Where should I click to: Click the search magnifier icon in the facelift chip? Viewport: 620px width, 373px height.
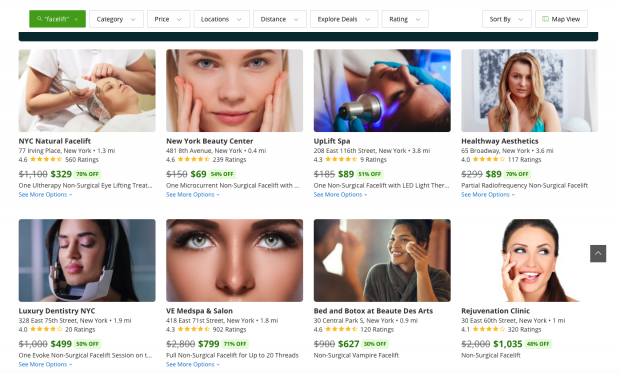click(x=39, y=19)
